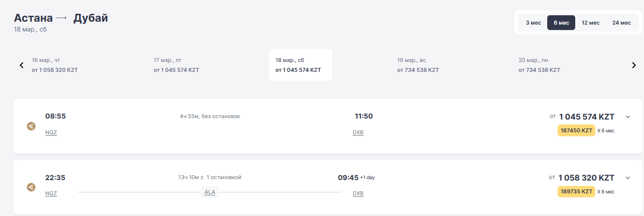The height and width of the screenshot is (216, 644).
Task: Click the 189735 KZT monthly payment badge
Action: [576, 191]
